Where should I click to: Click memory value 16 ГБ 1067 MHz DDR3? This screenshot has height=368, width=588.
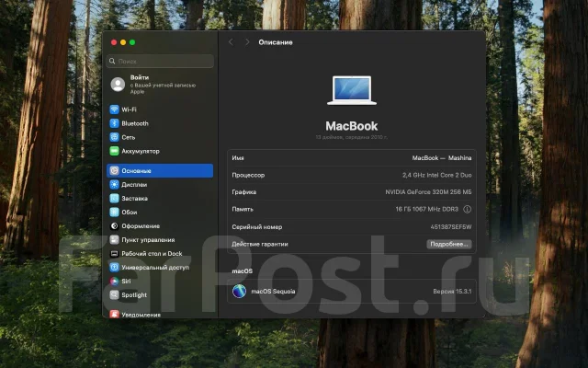tap(426, 209)
